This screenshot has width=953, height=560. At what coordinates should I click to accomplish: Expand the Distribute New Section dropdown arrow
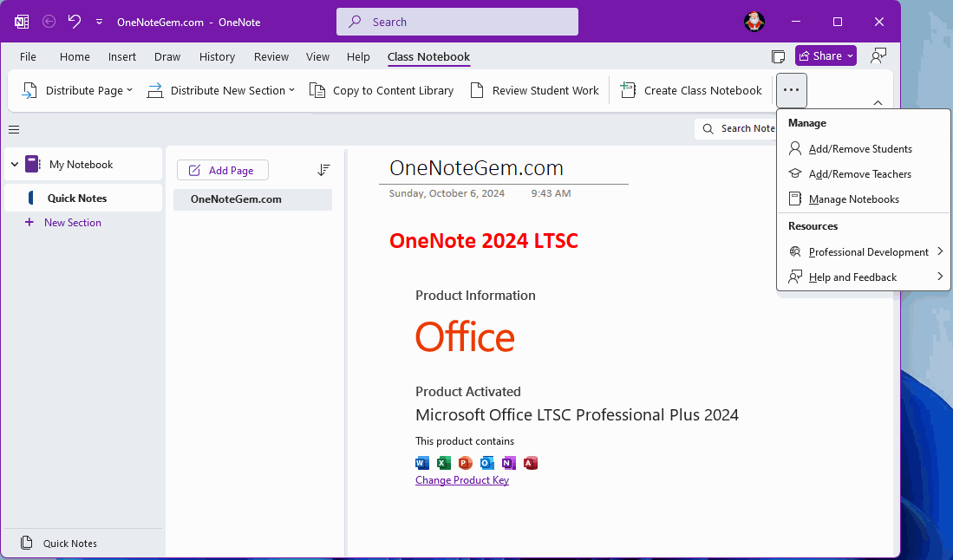291,90
